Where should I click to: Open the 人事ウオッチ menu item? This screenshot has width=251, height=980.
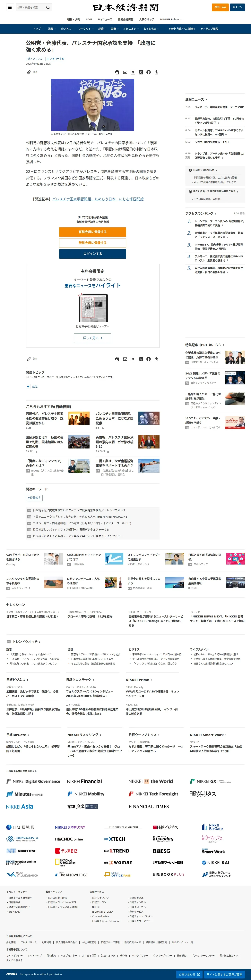point(147,19)
